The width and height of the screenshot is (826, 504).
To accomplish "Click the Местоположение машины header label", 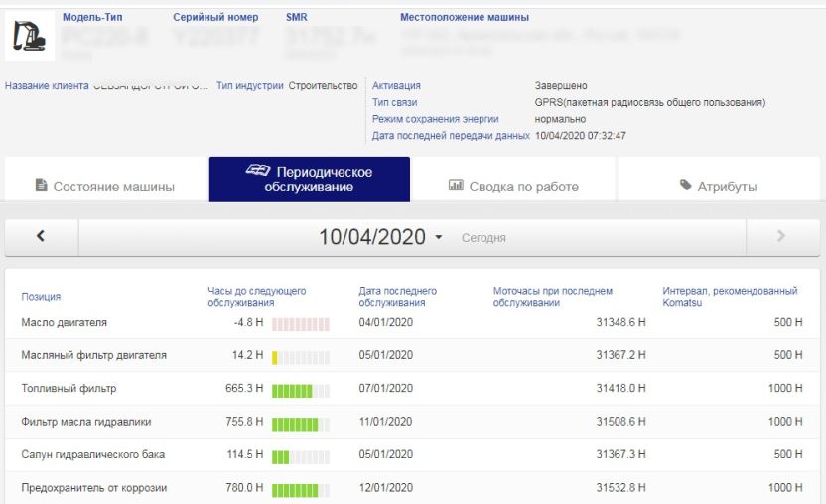I will (464, 17).
